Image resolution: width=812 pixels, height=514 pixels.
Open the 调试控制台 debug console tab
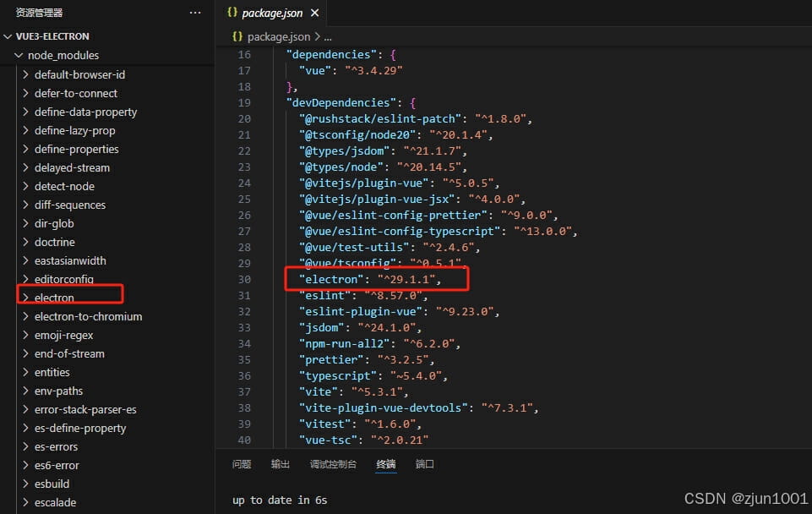coord(333,464)
